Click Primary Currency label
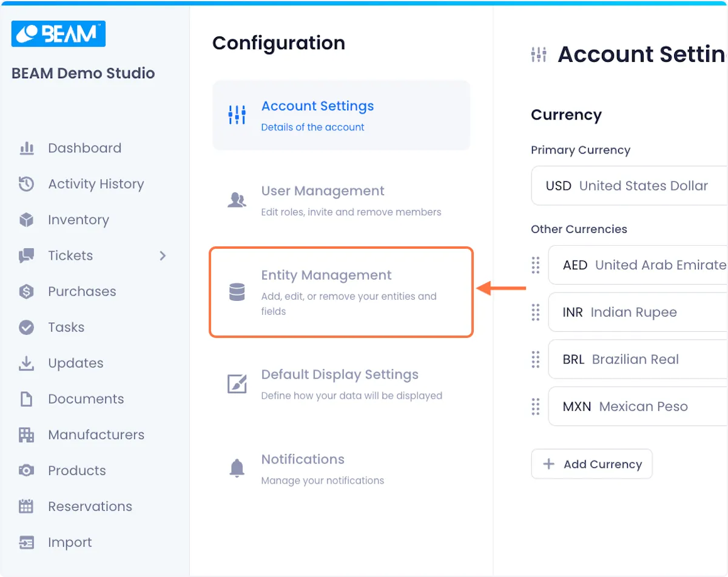The image size is (728, 577). [581, 150]
